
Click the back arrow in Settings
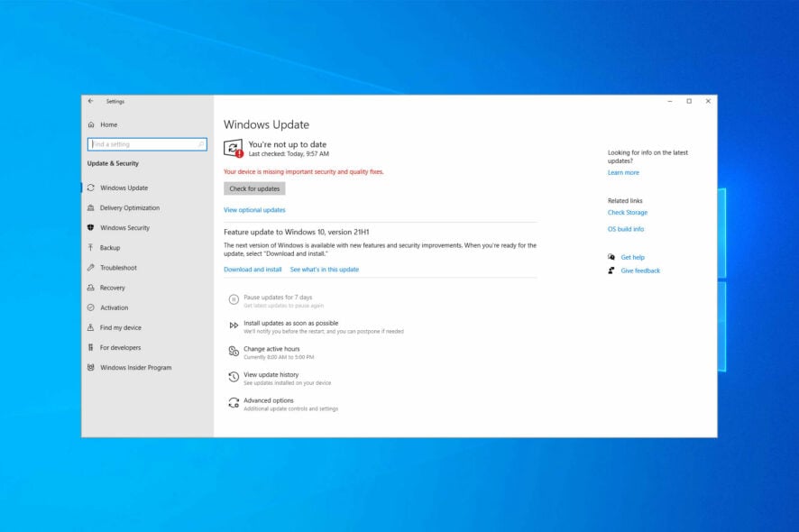pyautogui.click(x=91, y=101)
